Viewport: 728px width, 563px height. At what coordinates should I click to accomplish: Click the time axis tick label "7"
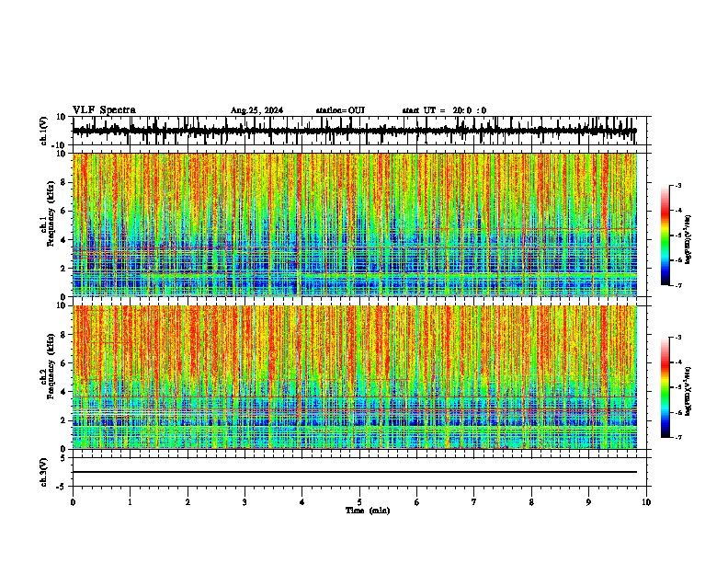[474, 502]
